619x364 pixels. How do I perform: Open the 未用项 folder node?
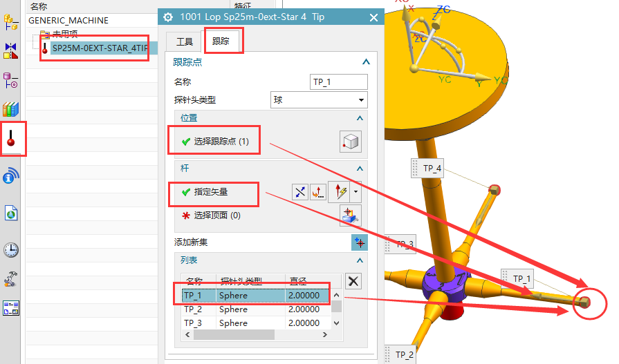pos(65,34)
